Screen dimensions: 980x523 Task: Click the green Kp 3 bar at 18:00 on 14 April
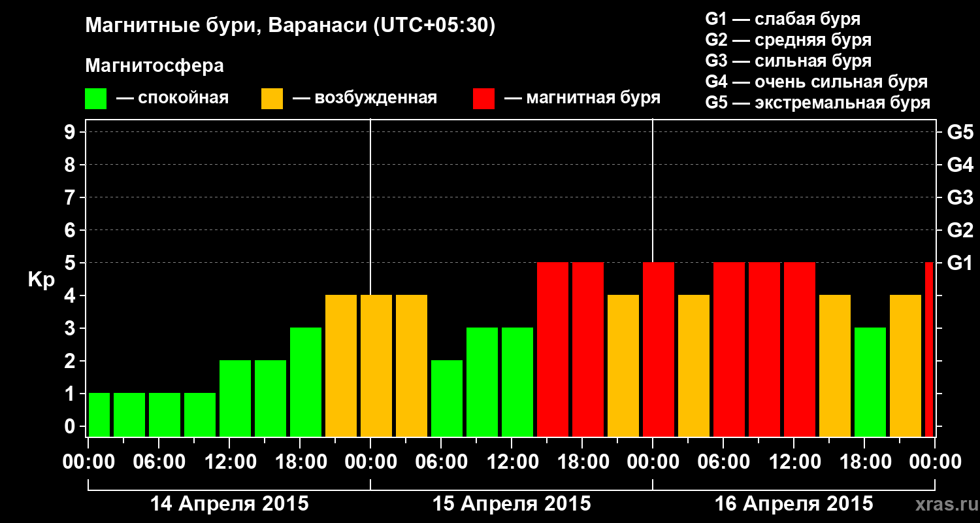306,382
